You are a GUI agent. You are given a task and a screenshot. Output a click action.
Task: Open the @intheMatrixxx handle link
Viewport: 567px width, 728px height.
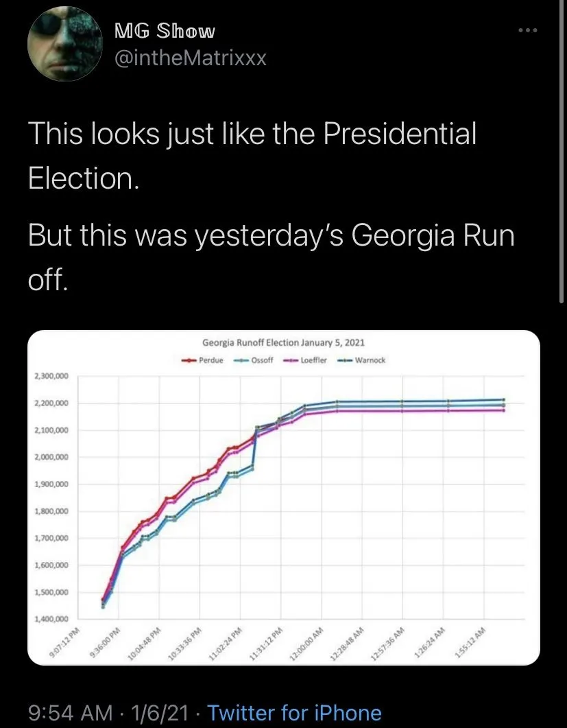(189, 58)
